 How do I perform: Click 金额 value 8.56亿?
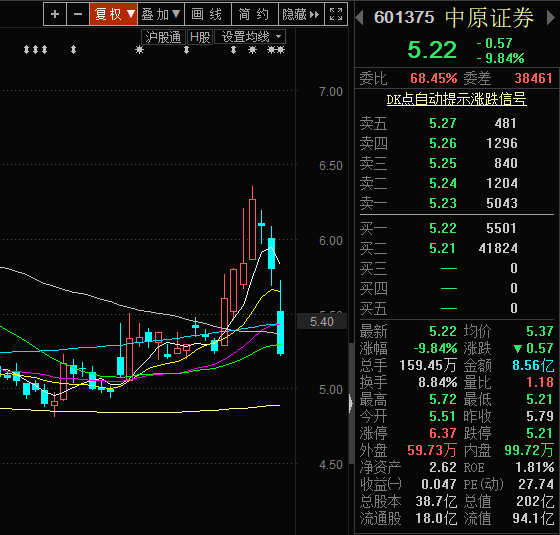click(533, 365)
